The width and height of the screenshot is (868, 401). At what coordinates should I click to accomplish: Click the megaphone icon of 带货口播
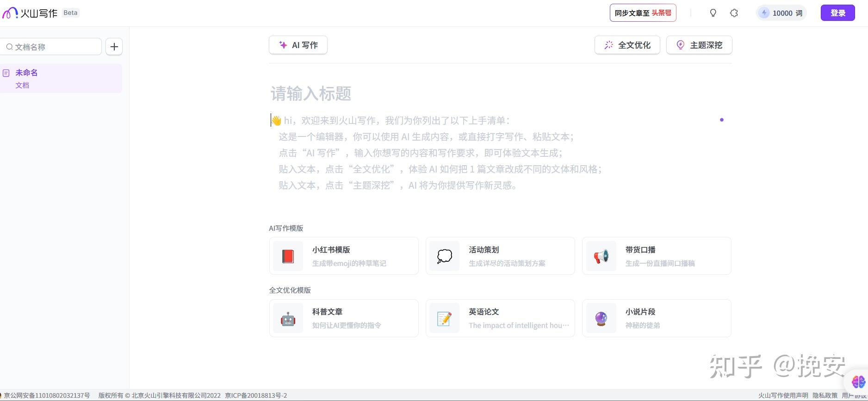[x=601, y=256]
